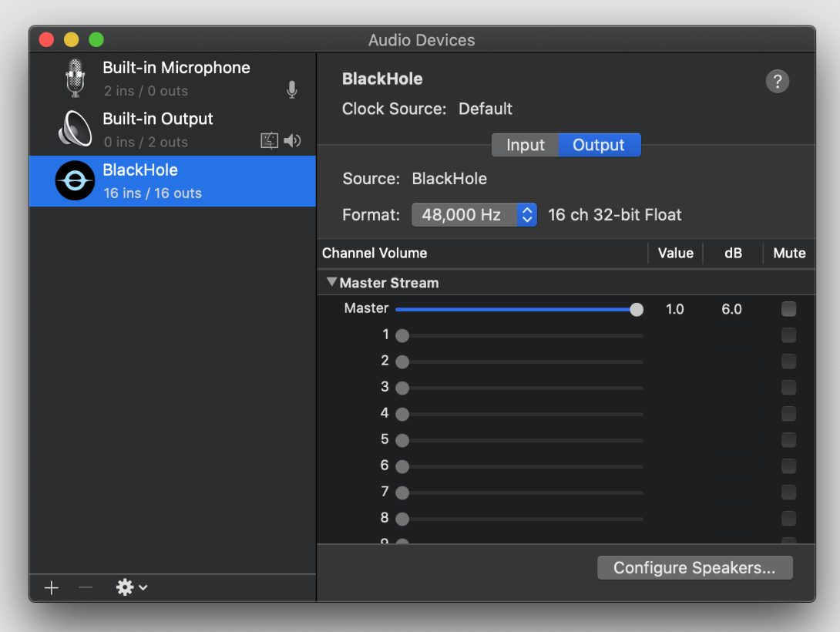
Task: Click the '16 ins / 16 outs' text
Action: [153, 193]
